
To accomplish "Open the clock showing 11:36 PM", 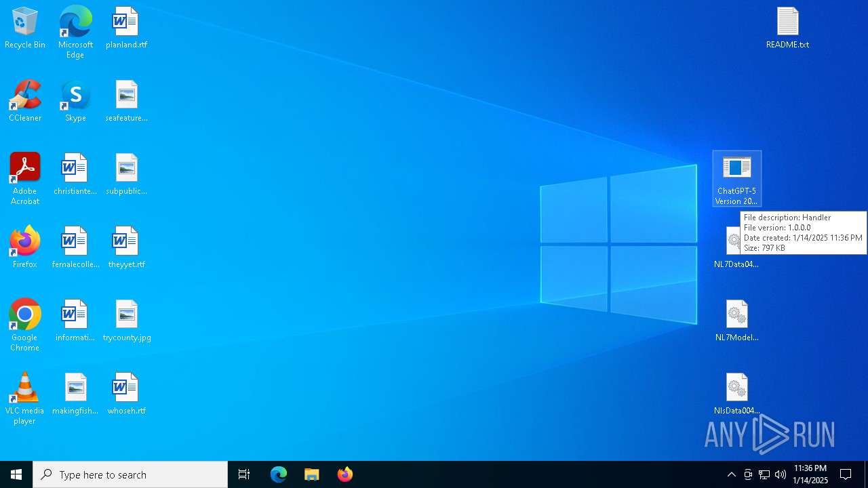I will 810,474.
